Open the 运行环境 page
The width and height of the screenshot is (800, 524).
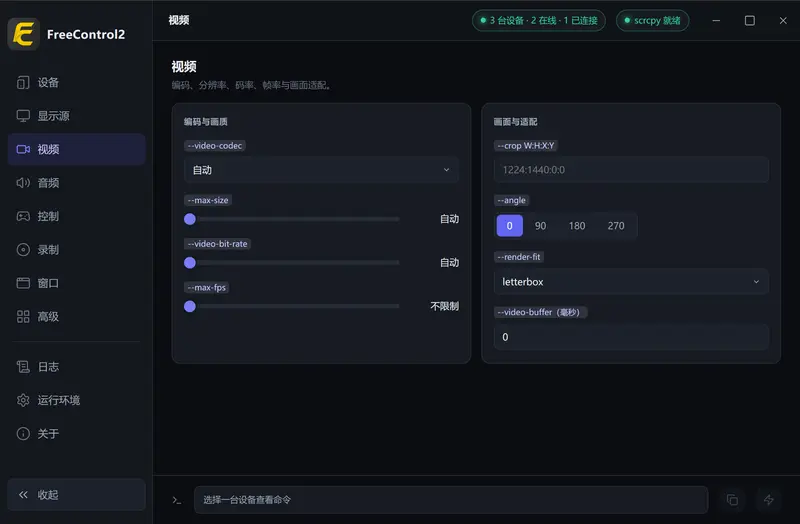click(77, 400)
